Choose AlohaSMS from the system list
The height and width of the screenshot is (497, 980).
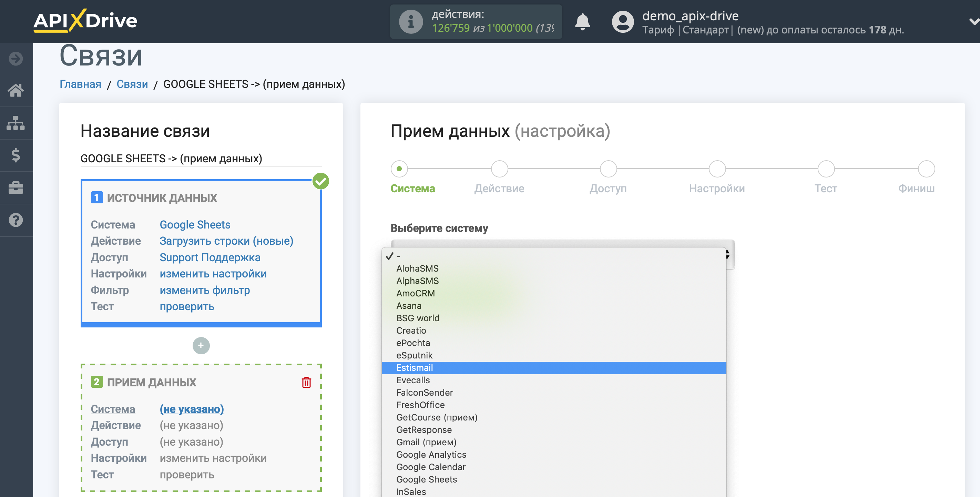pyautogui.click(x=553, y=268)
